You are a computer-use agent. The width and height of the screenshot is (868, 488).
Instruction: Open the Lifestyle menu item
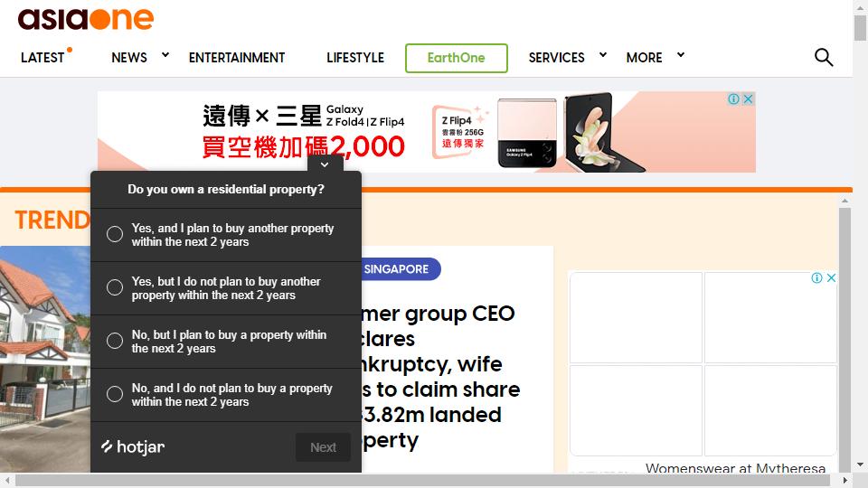[354, 58]
